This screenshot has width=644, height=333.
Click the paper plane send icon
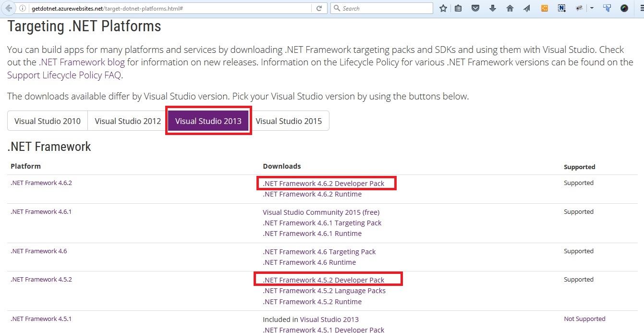tap(527, 8)
